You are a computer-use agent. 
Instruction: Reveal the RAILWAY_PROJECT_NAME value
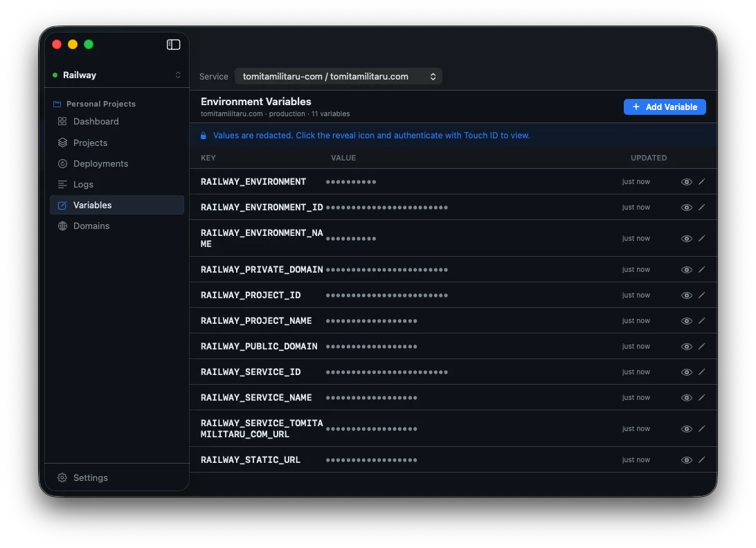686,320
